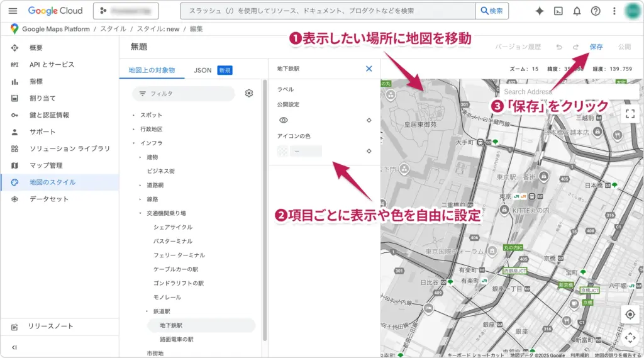Open the three-dot settings menu in header
644x358 pixels.
(614, 11)
